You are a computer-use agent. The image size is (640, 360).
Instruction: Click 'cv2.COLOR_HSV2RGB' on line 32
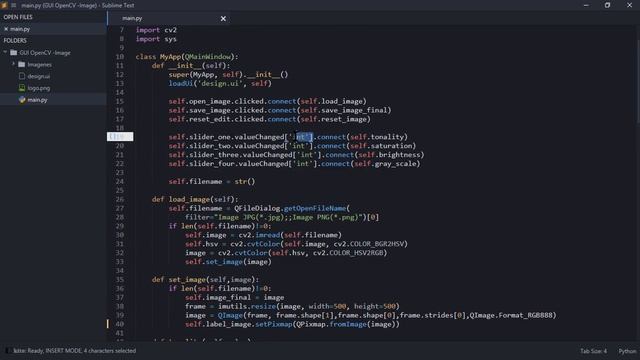(348, 253)
